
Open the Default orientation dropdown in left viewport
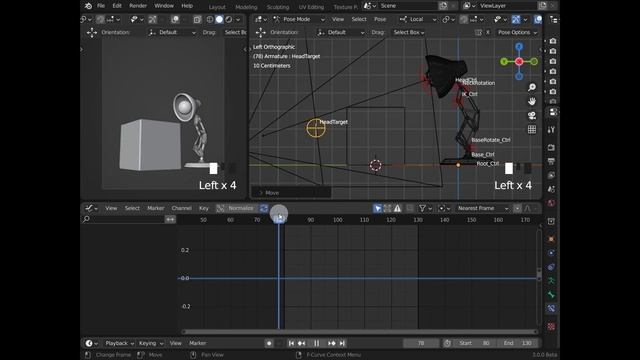point(172,32)
